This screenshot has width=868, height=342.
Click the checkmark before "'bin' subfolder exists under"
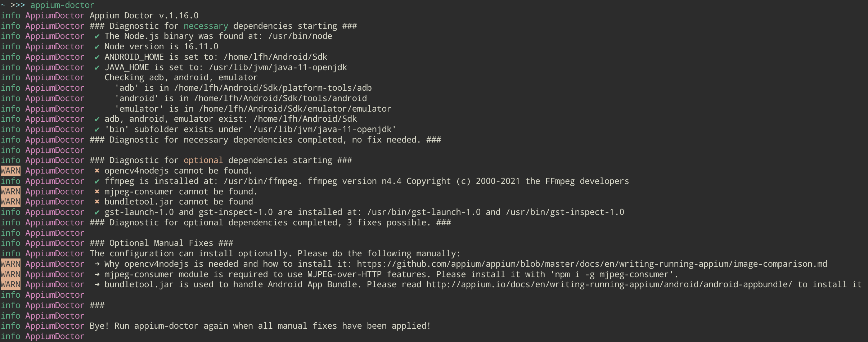click(97, 130)
